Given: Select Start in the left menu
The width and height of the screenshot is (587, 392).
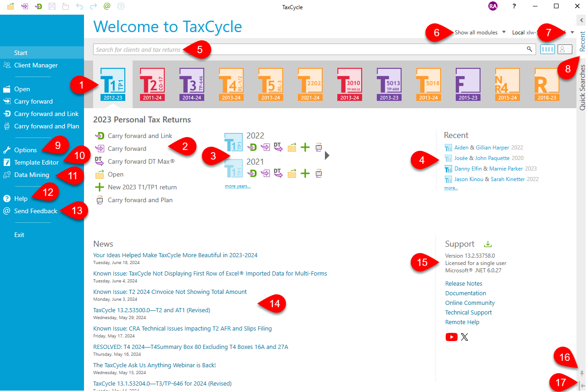Looking at the screenshot, I should coord(42,53).
